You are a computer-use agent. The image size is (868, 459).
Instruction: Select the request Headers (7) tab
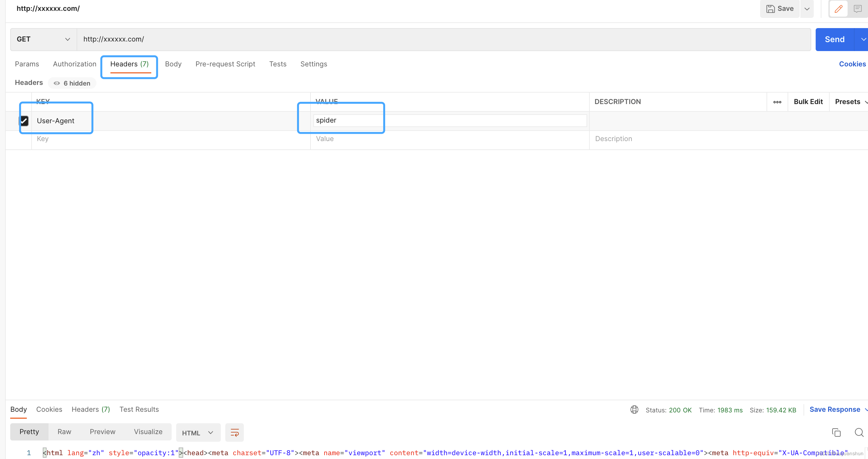(129, 64)
